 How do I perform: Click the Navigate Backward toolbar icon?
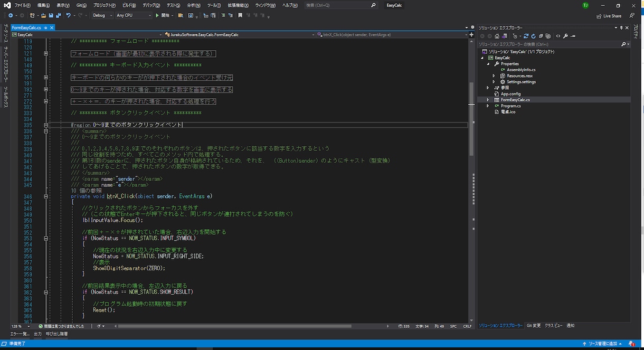point(11,15)
